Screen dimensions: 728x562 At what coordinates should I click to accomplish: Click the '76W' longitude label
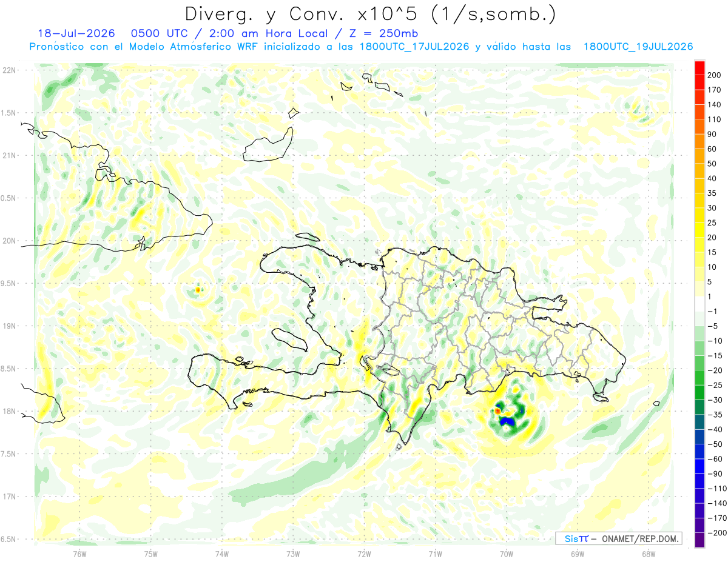(80, 554)
